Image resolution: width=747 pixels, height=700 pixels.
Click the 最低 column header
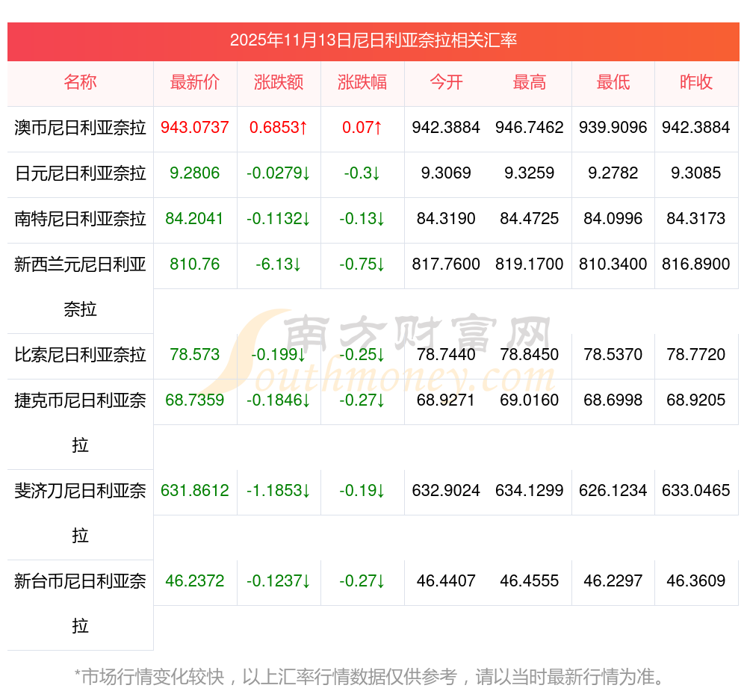tap(613, 83)
